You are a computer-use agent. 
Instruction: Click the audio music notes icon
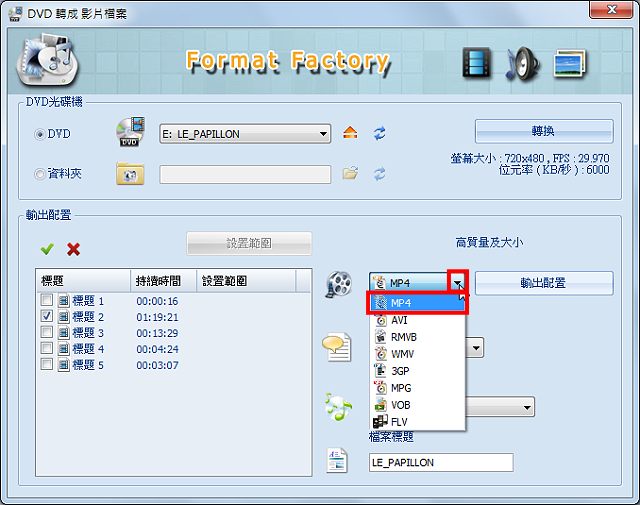tap(338, 407)
